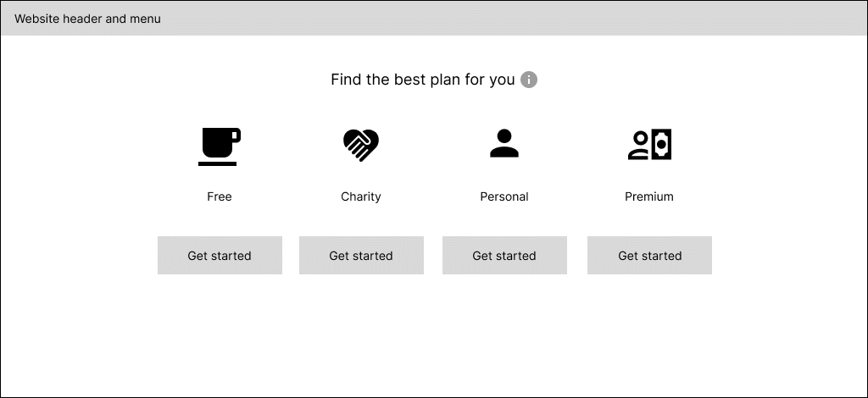Open the "Website header and menu" text
868x398 pixels.
[87, 19]
